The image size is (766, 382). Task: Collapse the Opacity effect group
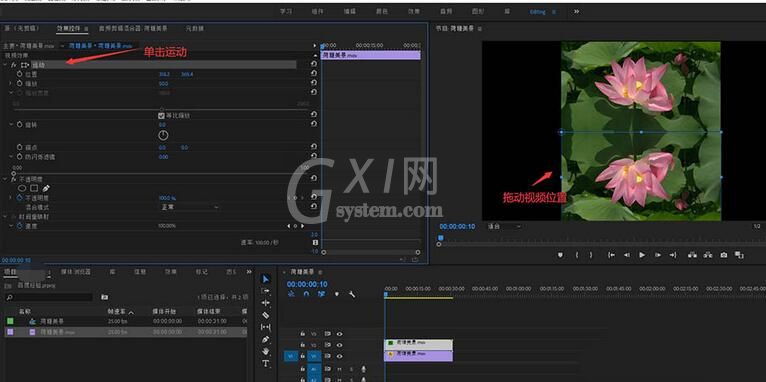point(6,179)
